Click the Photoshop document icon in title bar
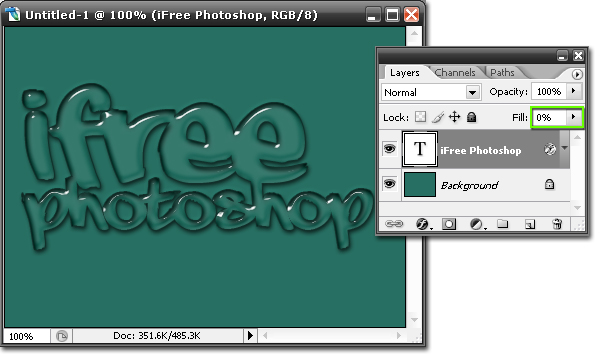This screenshot has width=600, height=362. (x=12, y=15)
